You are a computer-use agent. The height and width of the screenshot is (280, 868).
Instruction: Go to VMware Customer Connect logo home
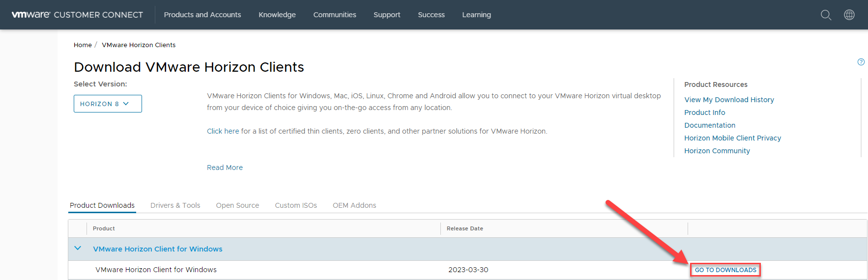[x=77, y=15]
